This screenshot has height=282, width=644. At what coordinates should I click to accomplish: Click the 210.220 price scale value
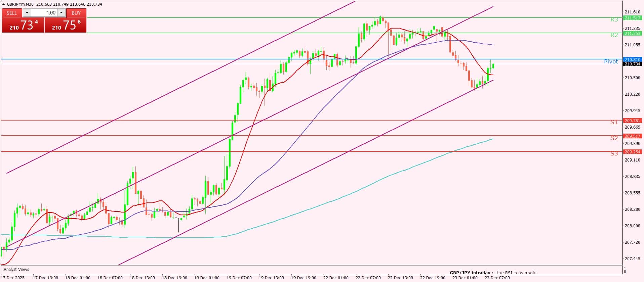coord(632,94)
